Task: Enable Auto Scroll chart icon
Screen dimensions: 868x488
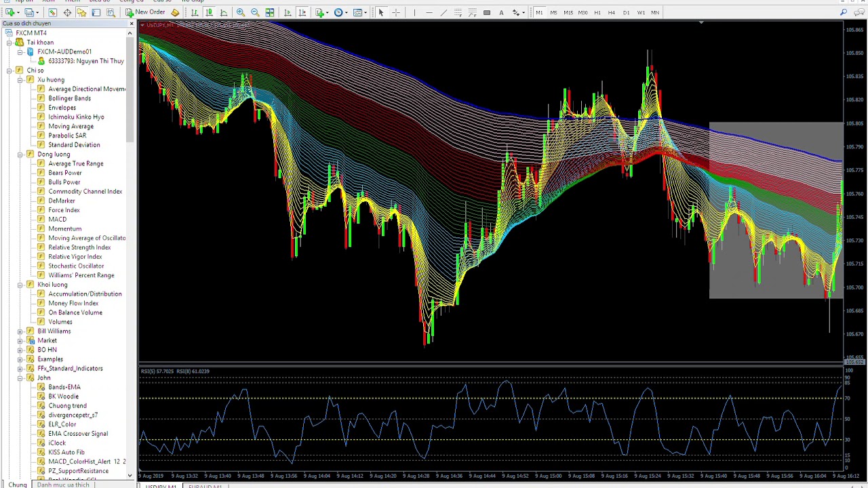Action: (288, 12)
